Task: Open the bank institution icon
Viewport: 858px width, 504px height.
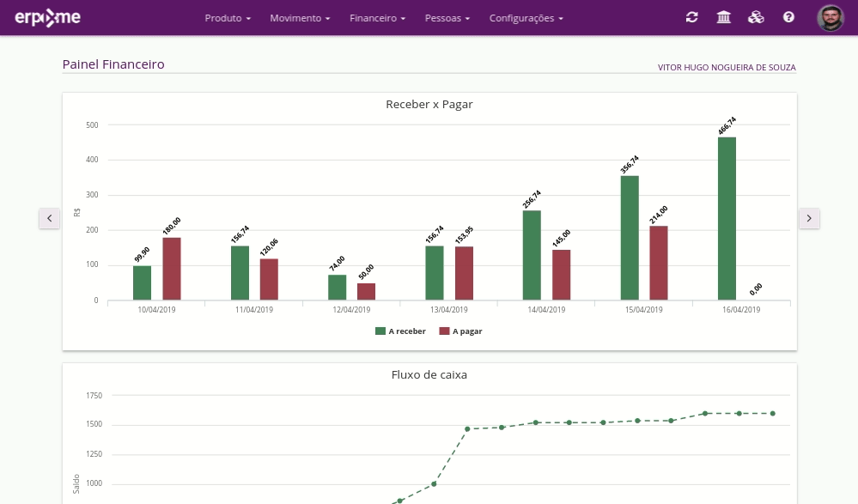Action: point(724,17)
